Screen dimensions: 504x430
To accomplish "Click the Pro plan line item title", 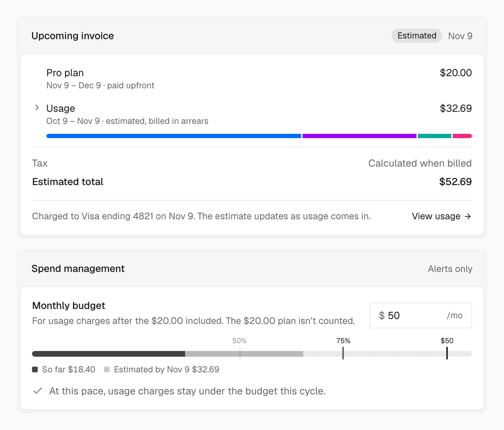I will point(65,73).
